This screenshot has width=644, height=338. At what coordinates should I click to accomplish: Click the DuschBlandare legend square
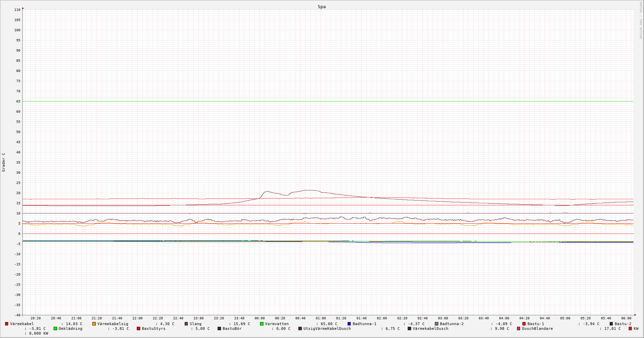tap(518, 328)
